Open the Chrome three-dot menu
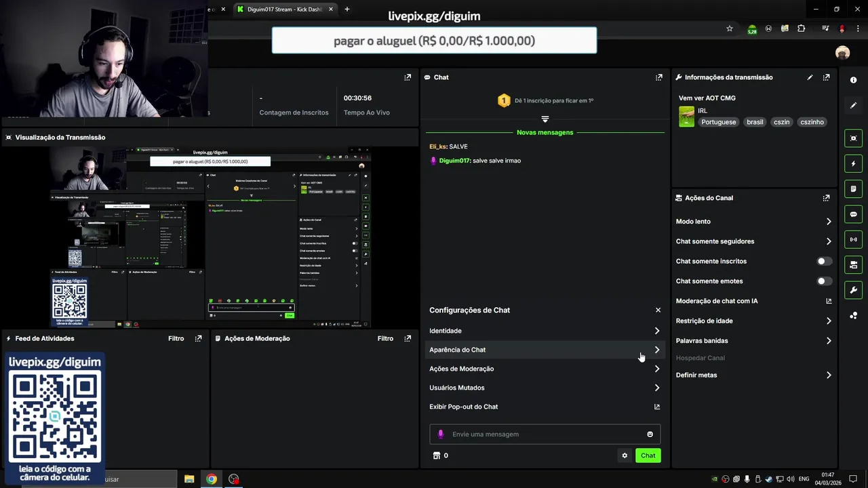 [856, 28]
